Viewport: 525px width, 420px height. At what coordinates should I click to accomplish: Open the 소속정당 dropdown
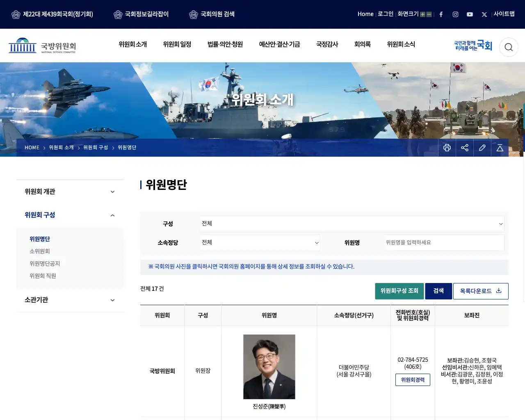[260, 243]
